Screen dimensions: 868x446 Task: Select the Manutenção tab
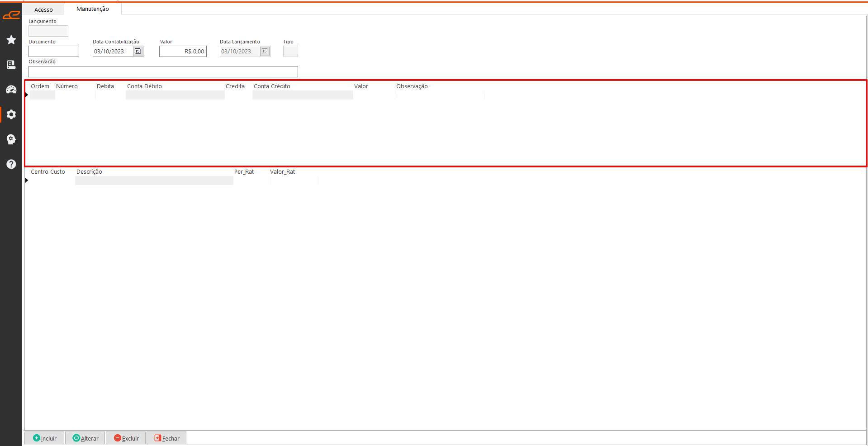(x=93, y=9)
